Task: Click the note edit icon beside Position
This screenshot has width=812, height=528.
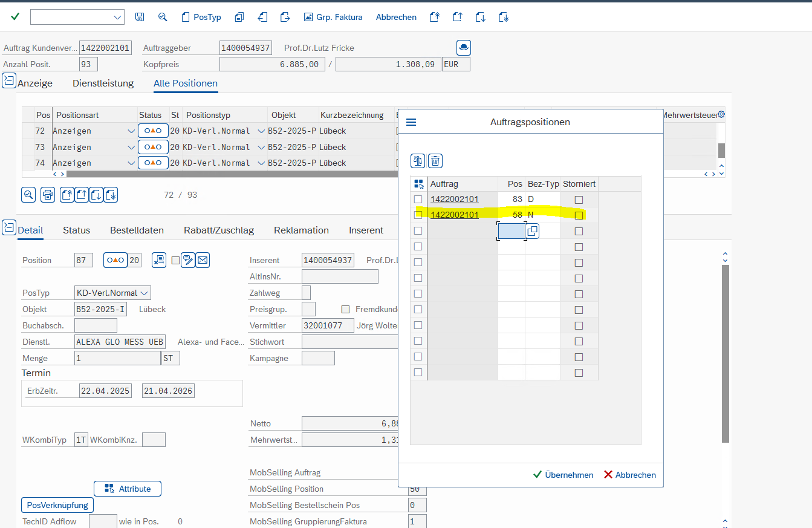Action: point(188,260)
